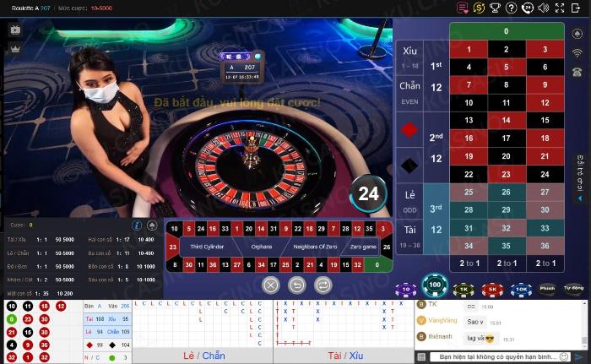Open the gold dollar coin balance icon
The image size is (591, 364).
479,8
